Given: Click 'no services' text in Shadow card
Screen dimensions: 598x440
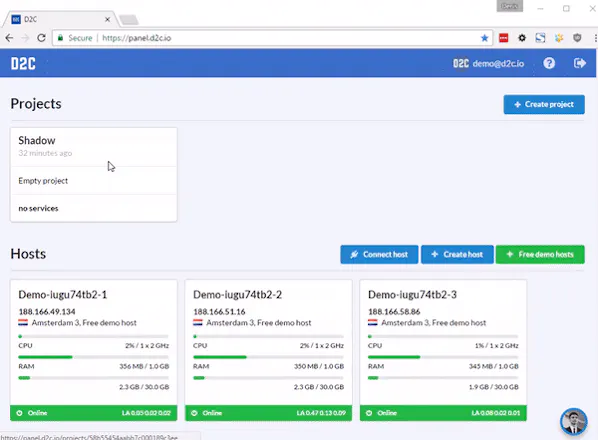Looking at the screenshot, I should [x=38, y=208].
